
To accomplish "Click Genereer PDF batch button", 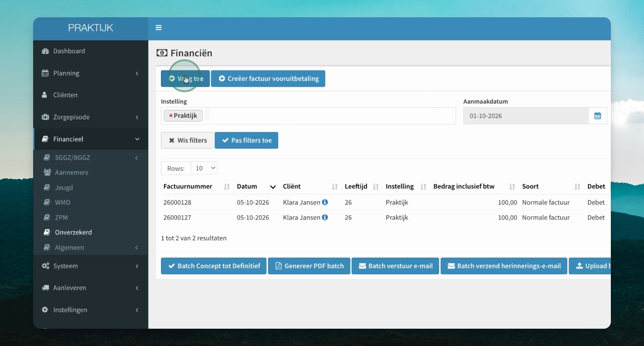I will (x=309, y=266).
